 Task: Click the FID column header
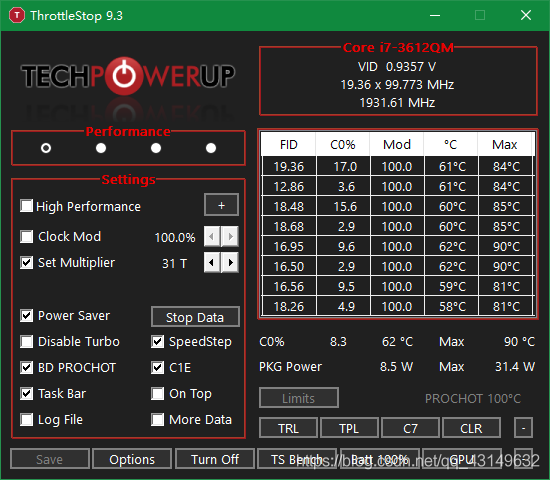(288, 145)
